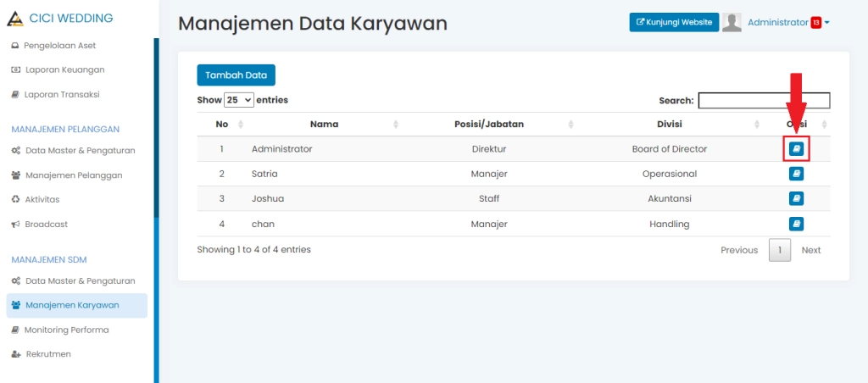Image resolution: width=868 pixels, height=383 pixels.
Task: Open detail icon for Joshua row
Action: pyautogui.click(x=796, y=198)
